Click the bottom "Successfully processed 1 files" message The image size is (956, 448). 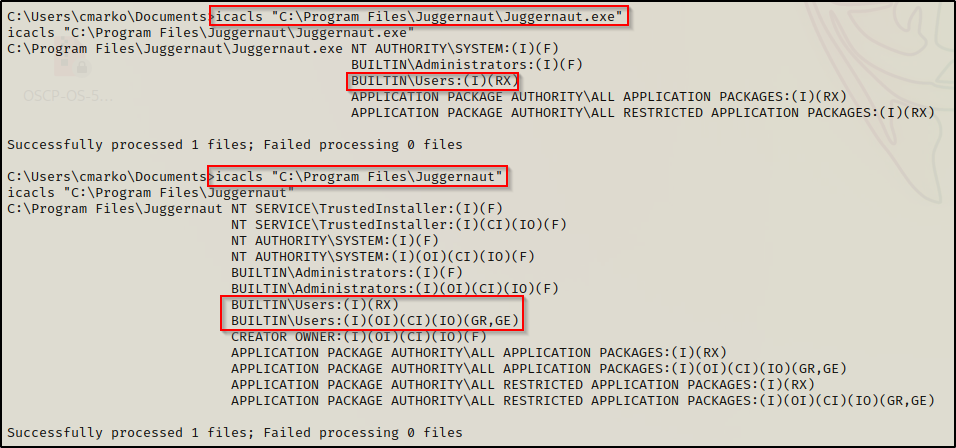(x=234, y=432)
